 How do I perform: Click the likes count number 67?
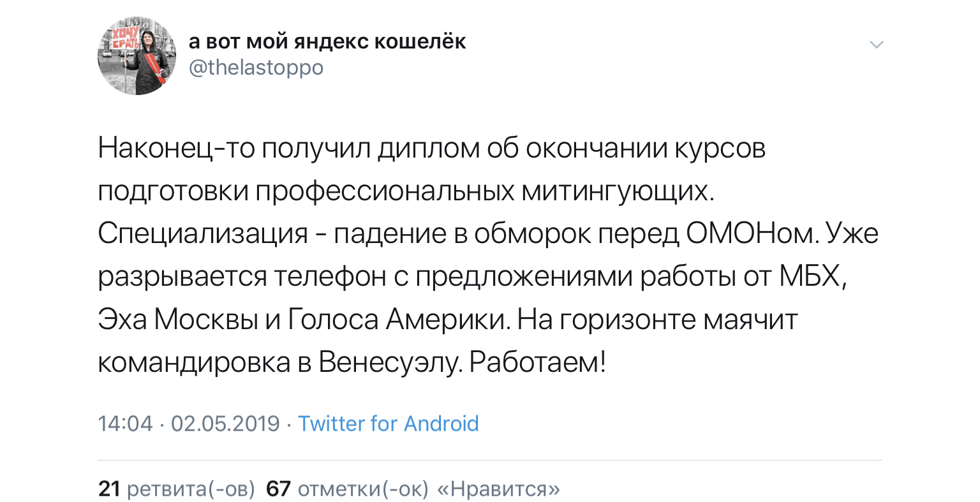click(x=278, y=489)
